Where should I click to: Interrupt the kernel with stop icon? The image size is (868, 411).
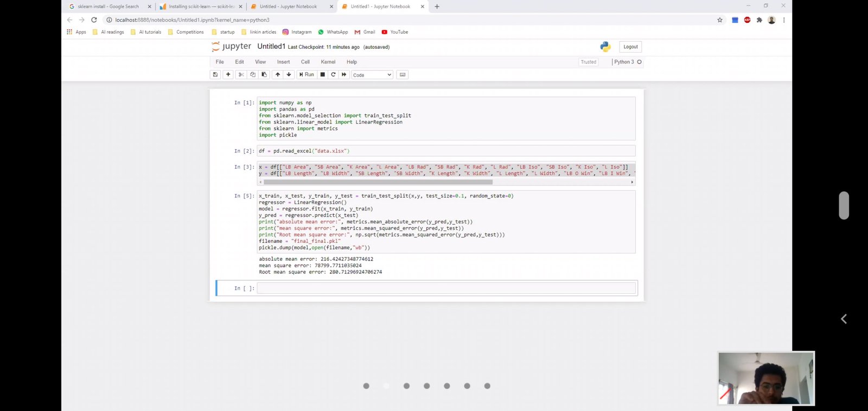tap(323, 75)
